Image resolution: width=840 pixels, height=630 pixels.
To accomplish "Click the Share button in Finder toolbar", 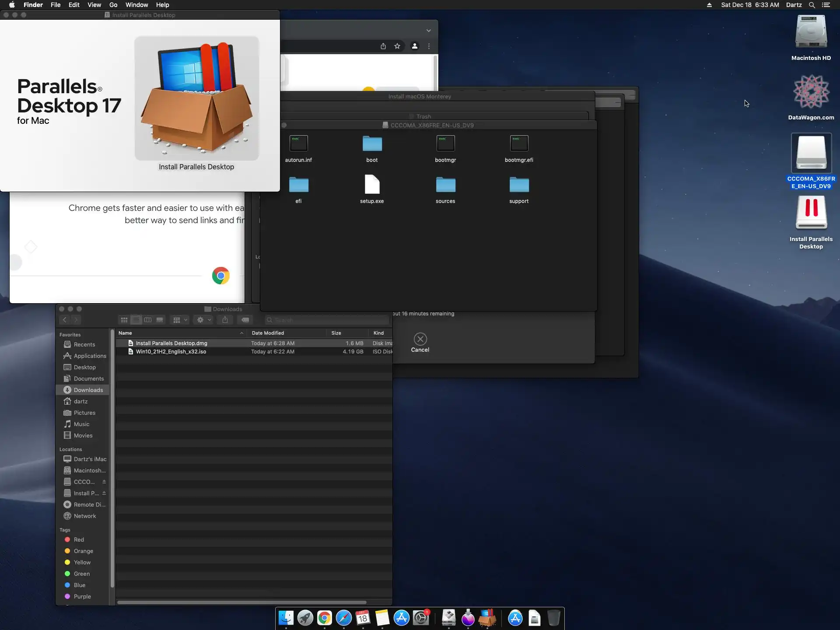I will tap(225, 320).
